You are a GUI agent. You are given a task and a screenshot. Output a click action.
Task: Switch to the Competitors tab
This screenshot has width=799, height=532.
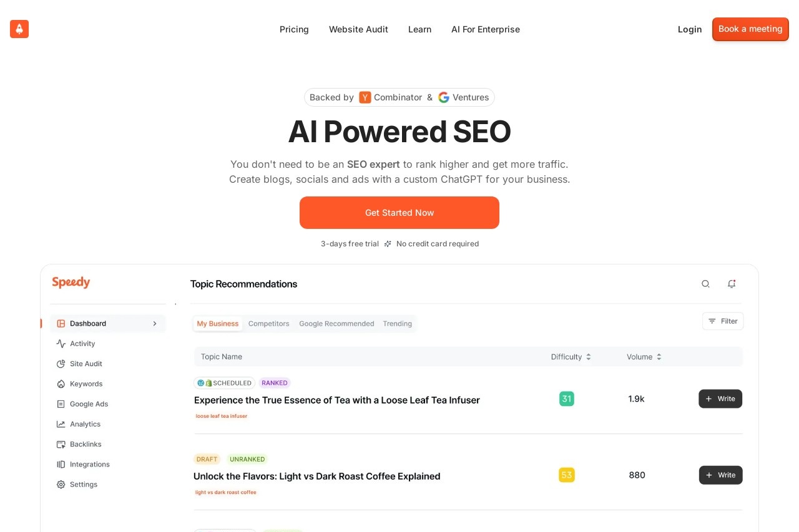[x=269, y=324]
